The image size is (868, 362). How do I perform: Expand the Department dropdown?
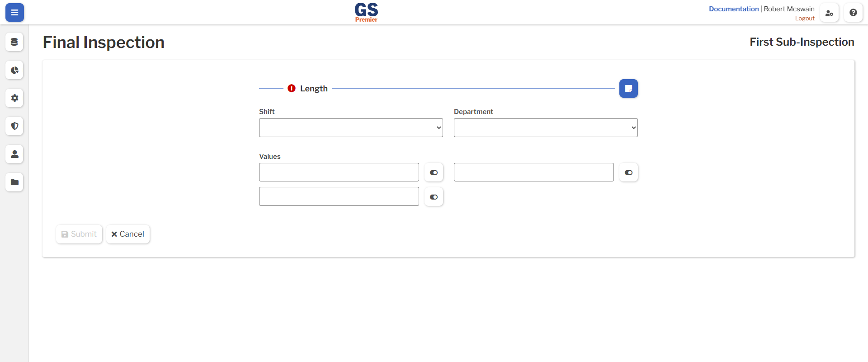[x=546, y=128]
